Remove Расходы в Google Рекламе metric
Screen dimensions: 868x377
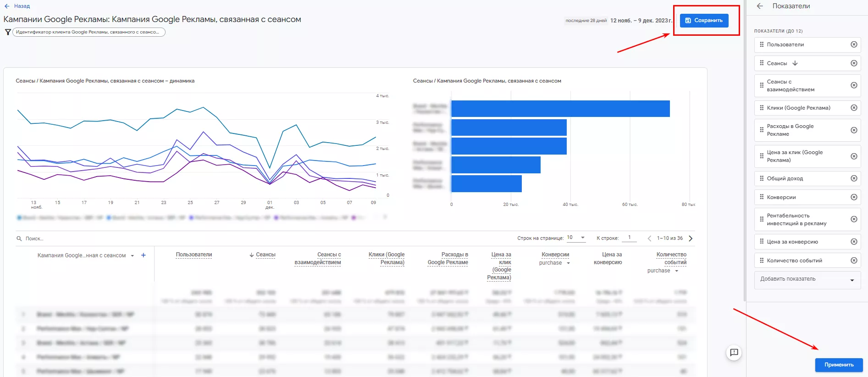point(854,130)
